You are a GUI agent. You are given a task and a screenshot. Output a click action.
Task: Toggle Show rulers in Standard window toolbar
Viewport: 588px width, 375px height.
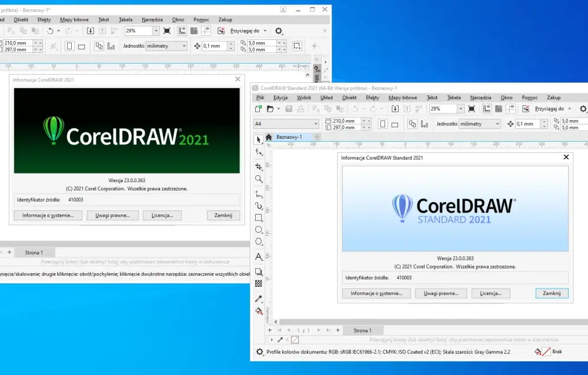click(486, 109)
